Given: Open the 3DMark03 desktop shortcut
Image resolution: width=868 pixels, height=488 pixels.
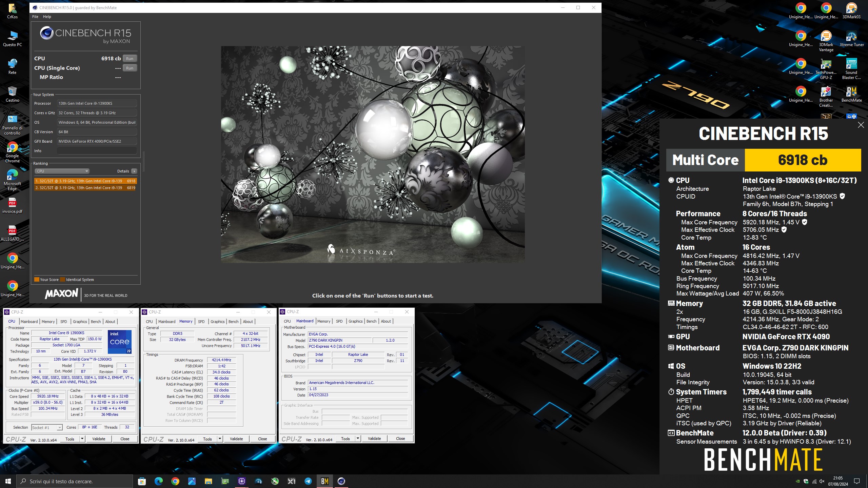Looking at the screenshot, I should coord(851,11).
